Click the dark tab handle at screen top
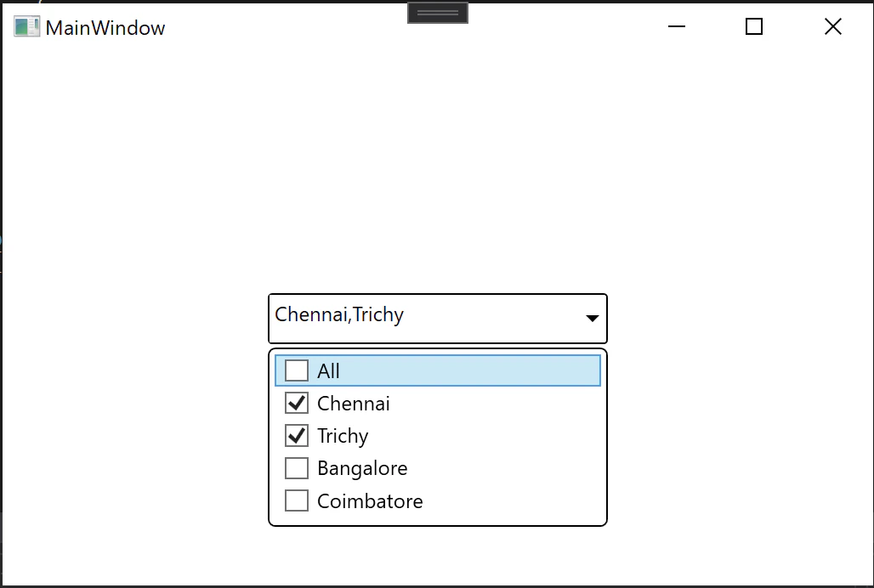 437,12
